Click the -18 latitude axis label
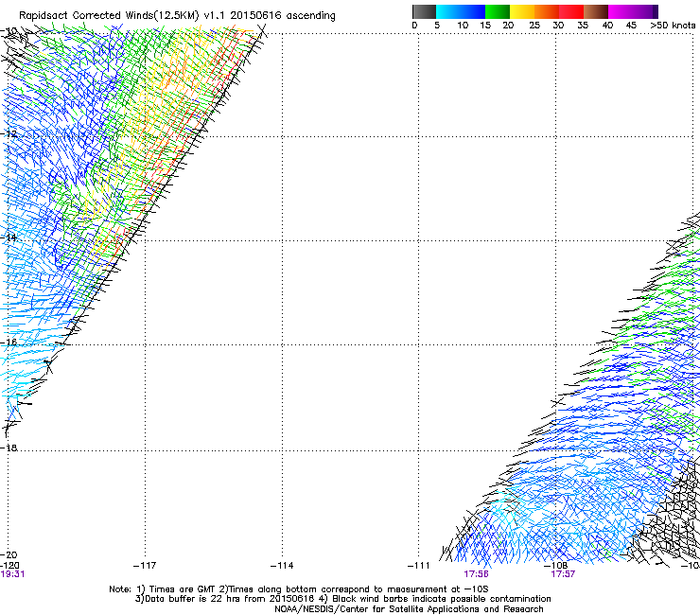This screenshot has height=615, width=700. point(9,448)
